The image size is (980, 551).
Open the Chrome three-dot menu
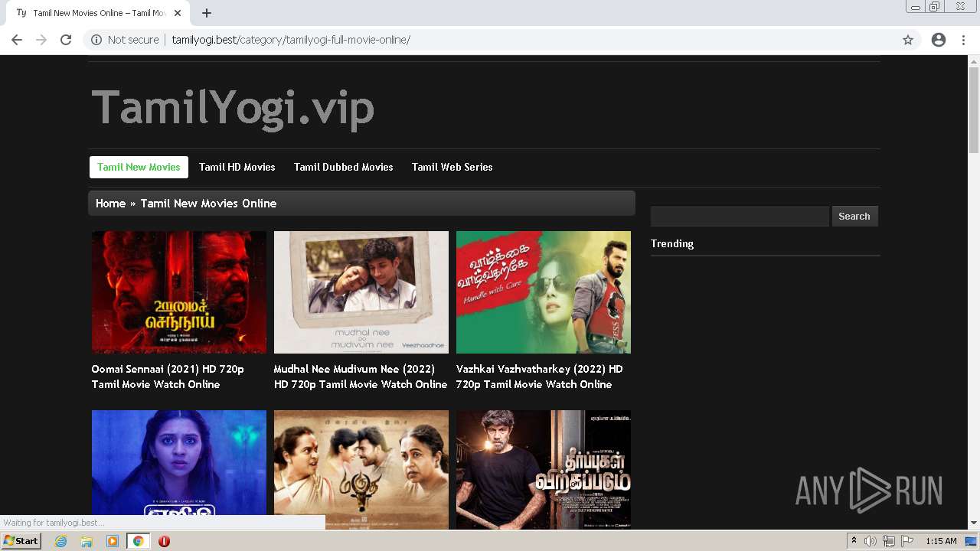coord(963,40)
